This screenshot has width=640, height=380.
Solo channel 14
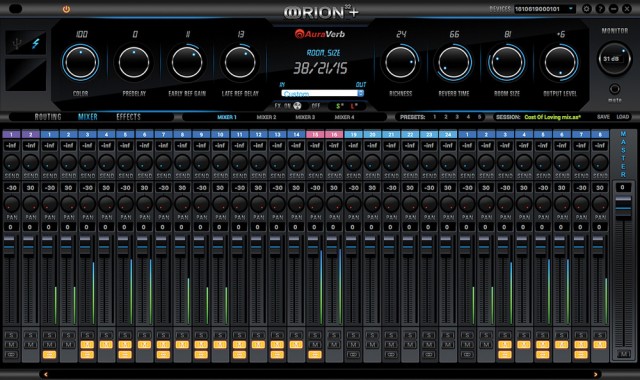coord(296,335)
